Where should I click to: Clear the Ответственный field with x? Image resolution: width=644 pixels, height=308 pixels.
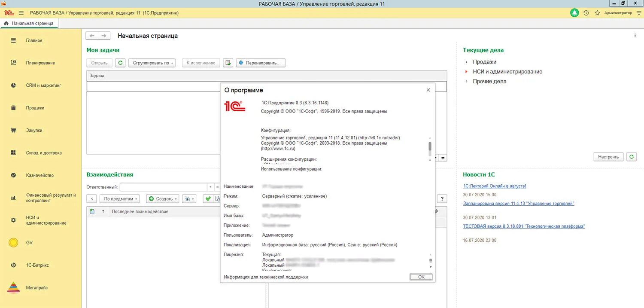tap(217, 187)
